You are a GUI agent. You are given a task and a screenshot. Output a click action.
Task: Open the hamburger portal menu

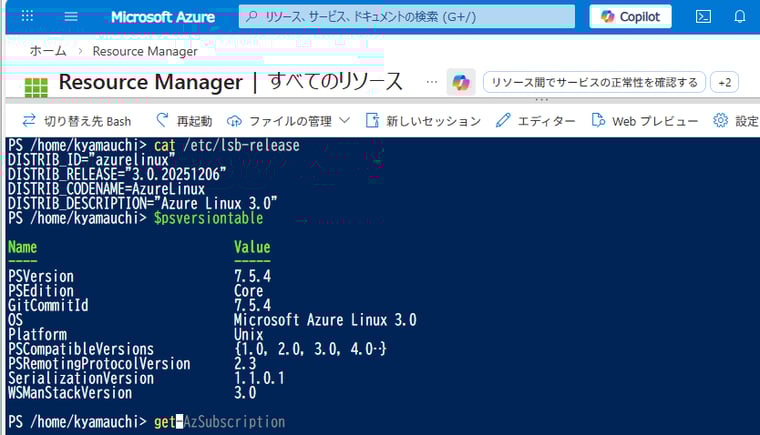pos(71,17)
